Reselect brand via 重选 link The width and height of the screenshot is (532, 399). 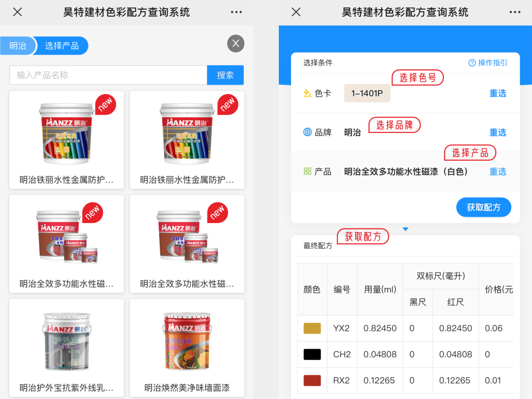[498, 133]
